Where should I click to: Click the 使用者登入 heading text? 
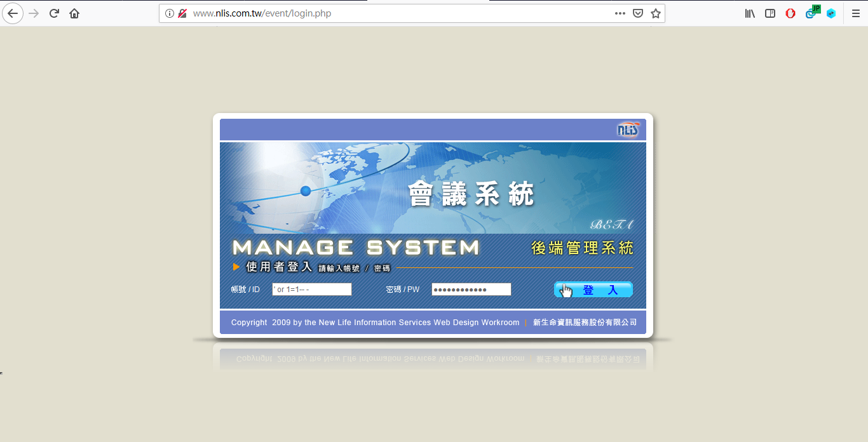pyautogui.click(x=279, y=267)
